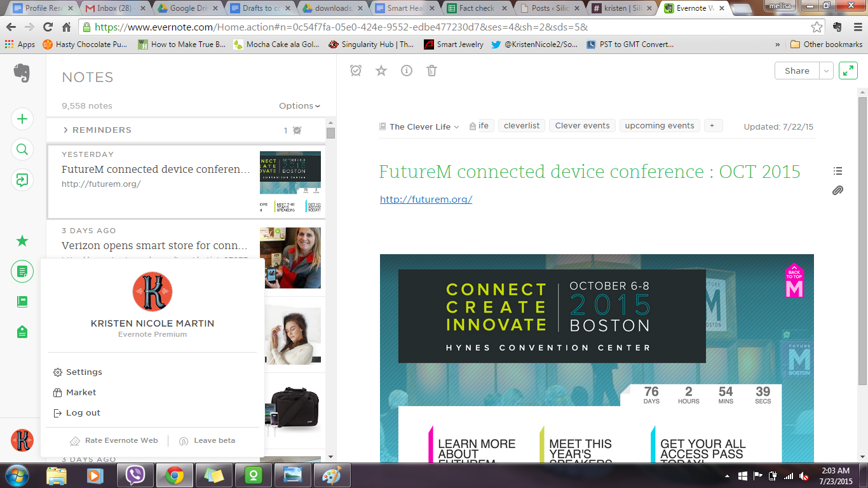Viewport: 868px width, 488px height.
Task: Open the Smart Jewelry bookmark
Action: tap(454, 44)
